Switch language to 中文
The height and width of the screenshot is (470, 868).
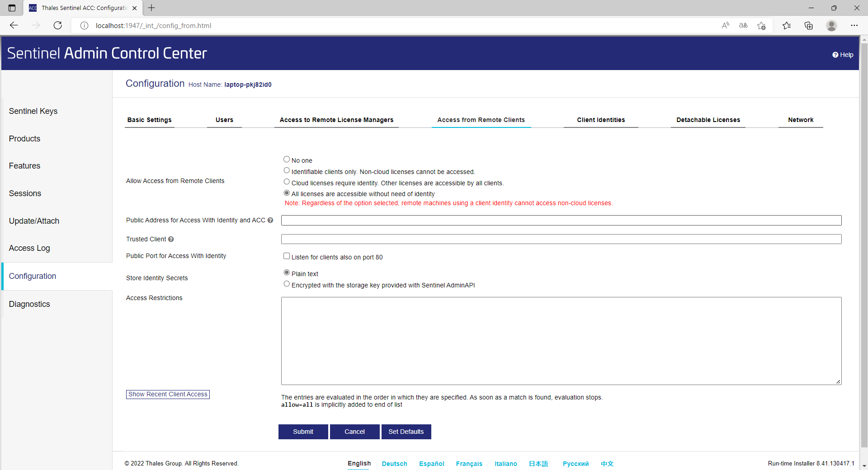tap(607, 464)
